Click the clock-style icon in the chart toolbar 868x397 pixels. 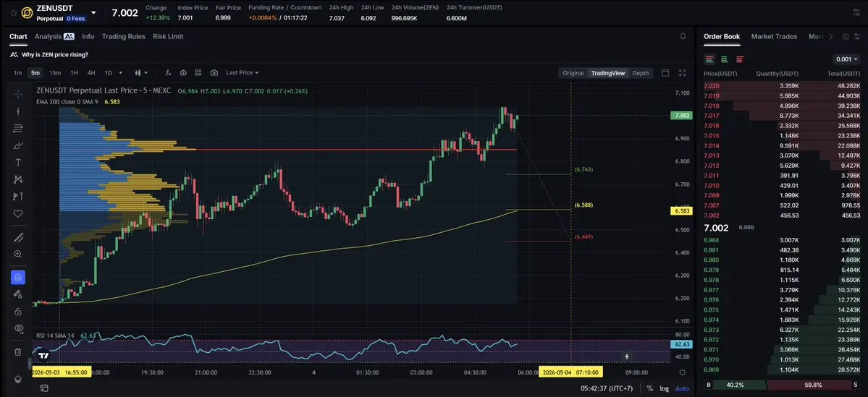(183, 73)
